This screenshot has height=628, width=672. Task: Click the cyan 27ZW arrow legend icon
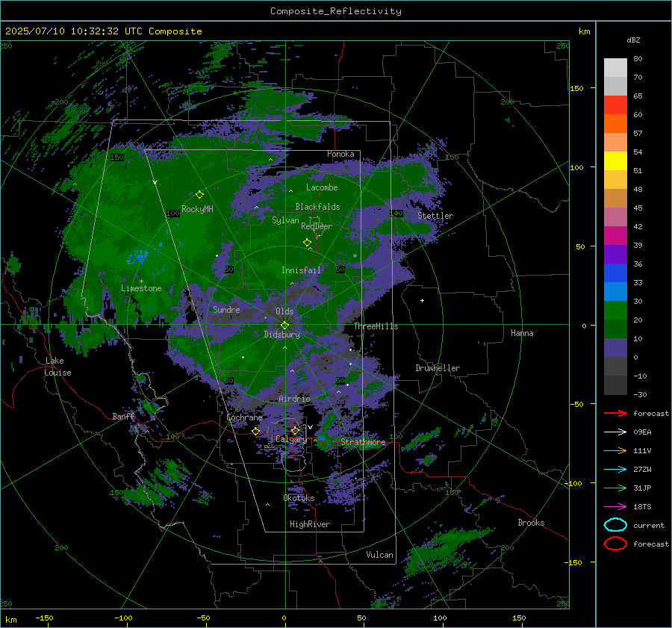615,470
